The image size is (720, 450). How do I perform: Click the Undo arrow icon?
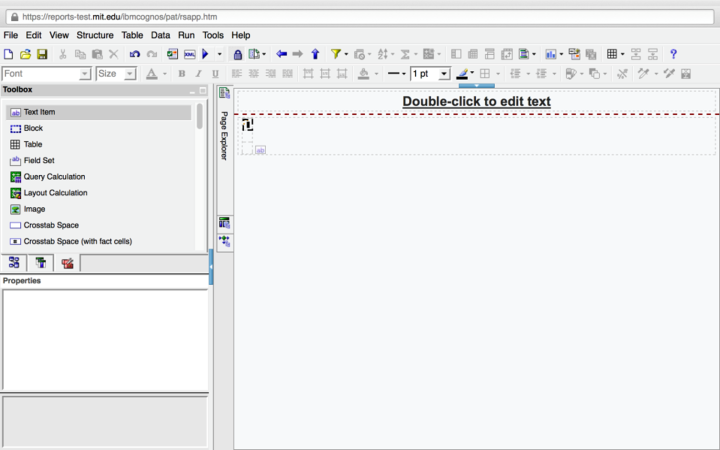pyautogui.click(x=135, y=54)
